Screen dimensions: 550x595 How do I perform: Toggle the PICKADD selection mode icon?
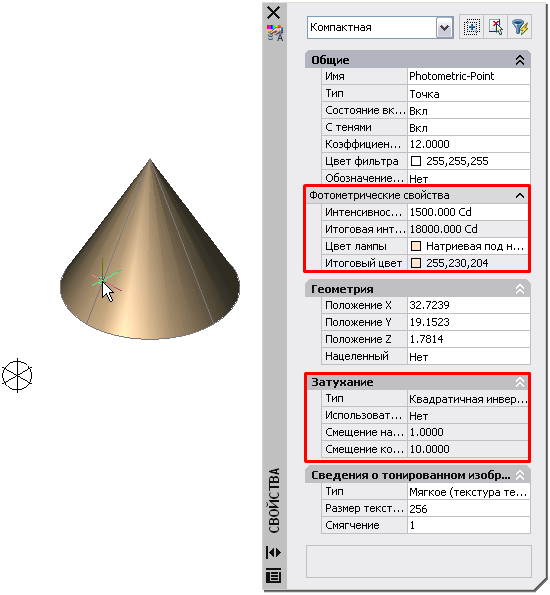pos(471,27)
